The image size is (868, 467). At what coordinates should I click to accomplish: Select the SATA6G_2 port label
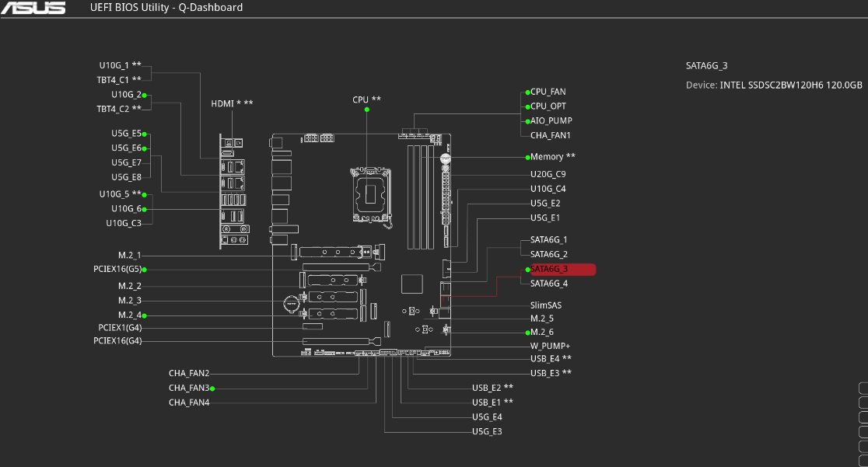548,255
